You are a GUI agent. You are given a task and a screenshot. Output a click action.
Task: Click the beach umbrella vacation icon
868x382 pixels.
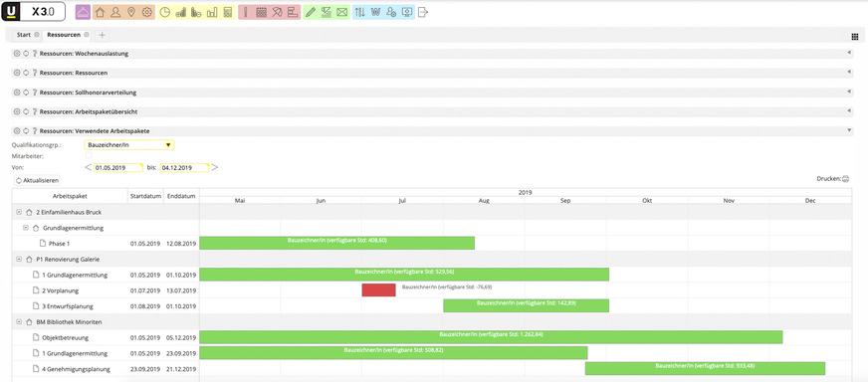coord(277,12)
